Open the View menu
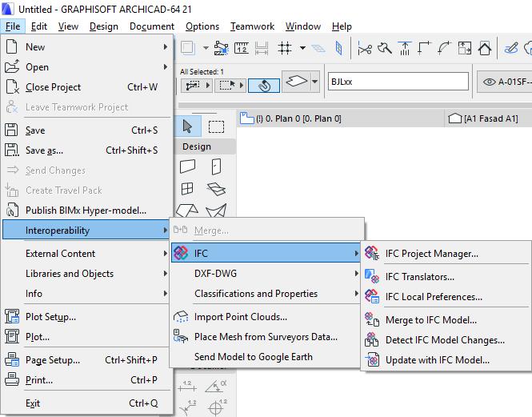 [x=68, y=26]
